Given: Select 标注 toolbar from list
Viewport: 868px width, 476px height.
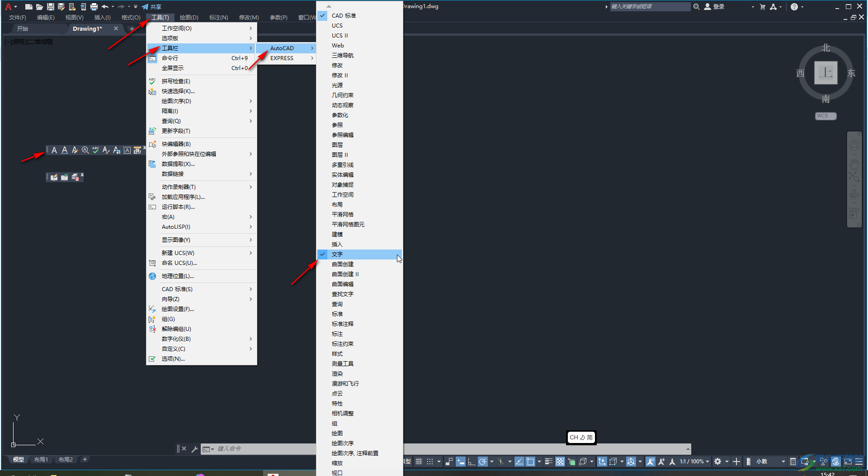Looking at the screenshot, I should click(x=359, y=334).
